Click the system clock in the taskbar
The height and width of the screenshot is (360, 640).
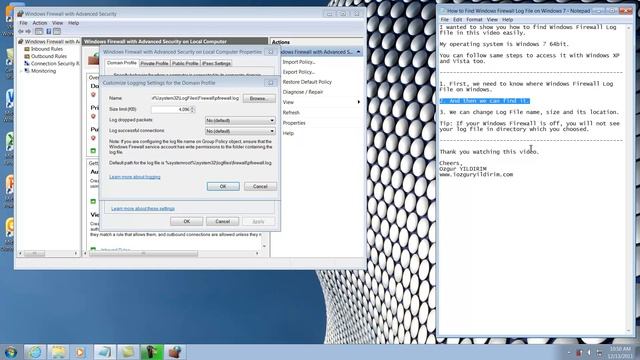coord(620,352)
